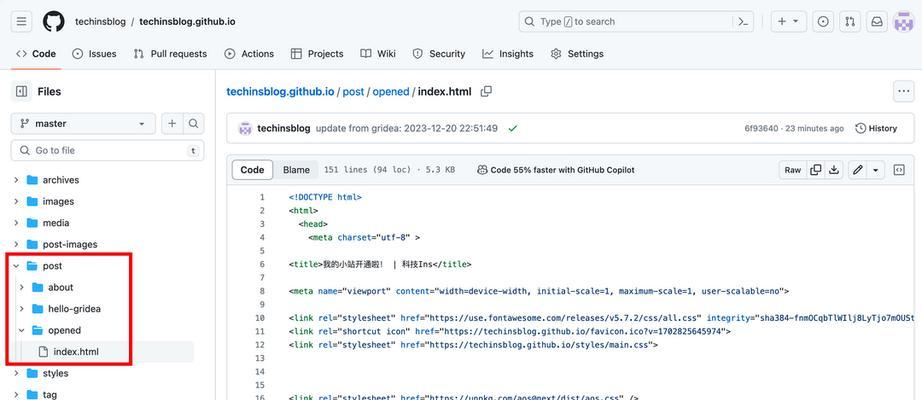Open the command palette icon in search
This screenshot has height=400, width=922.
coord(743,22)
